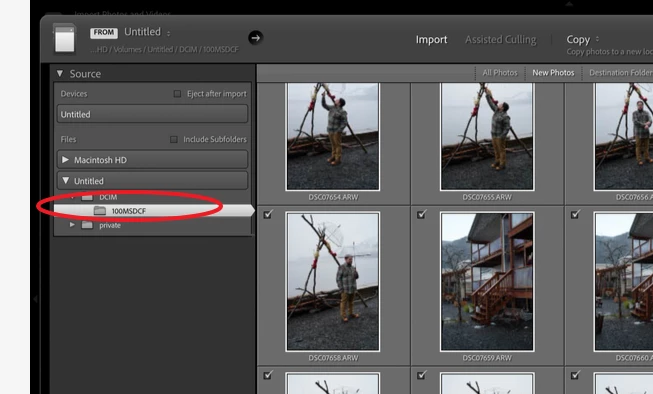
Task: Click the DCIM folder icon
Action: 87,197
